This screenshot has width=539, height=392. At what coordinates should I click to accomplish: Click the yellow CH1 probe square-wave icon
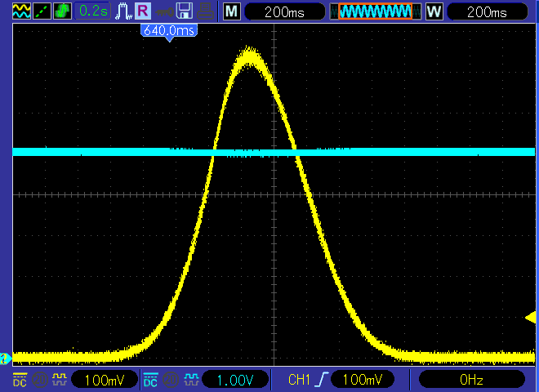pos(60,380)
